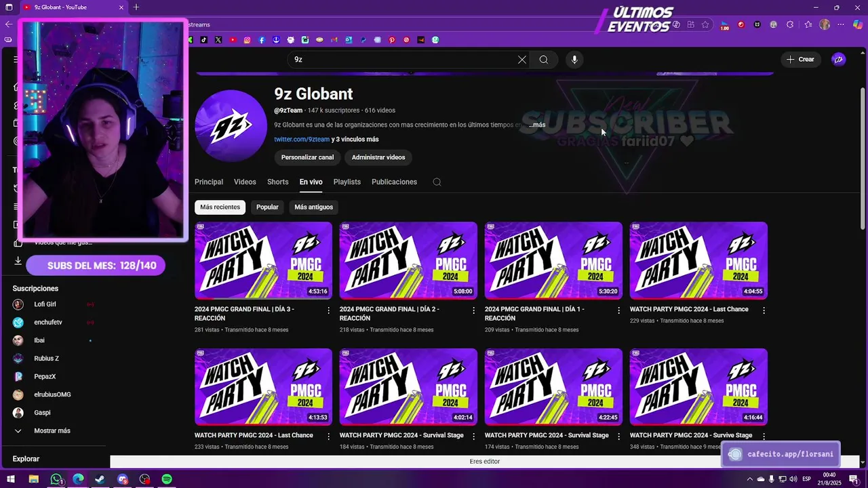Add this page to favorites with star icon
The image size is (868, 488).
705,24
